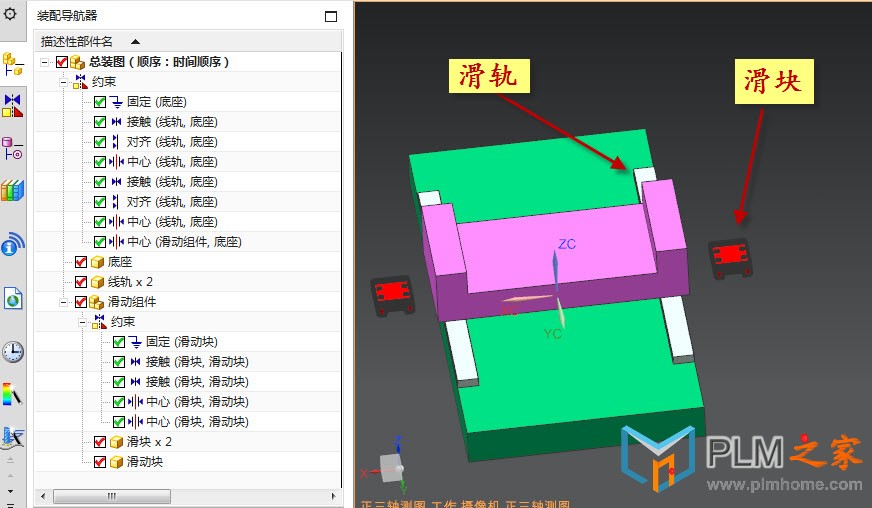Click the fix constraint icon for 底座
Image resolution: width=872 pixels, height=508 pixels.
116,102
